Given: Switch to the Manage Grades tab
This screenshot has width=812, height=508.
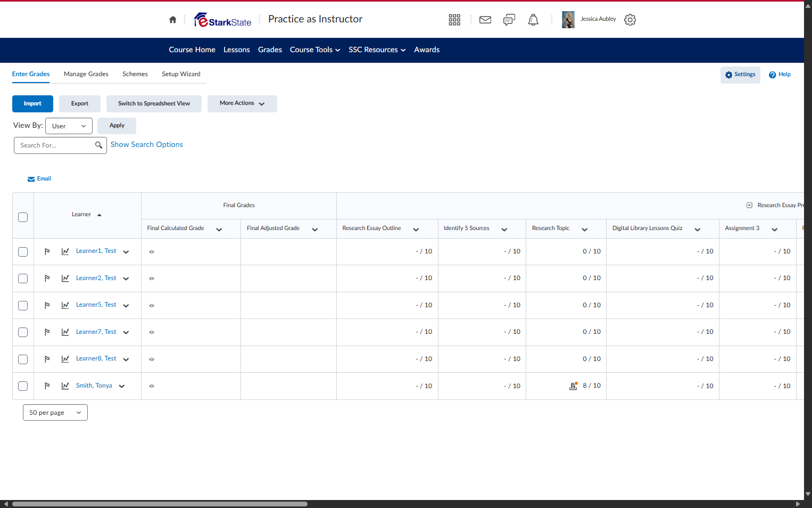Looking at the screenshot, I should click(86, 74).
